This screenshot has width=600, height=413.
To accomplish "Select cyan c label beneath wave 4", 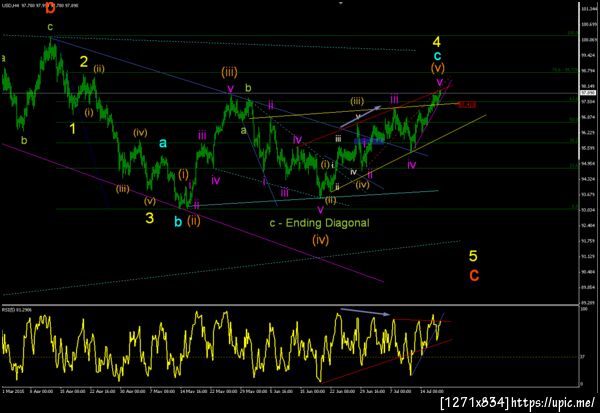I will [x=437, y=56].
